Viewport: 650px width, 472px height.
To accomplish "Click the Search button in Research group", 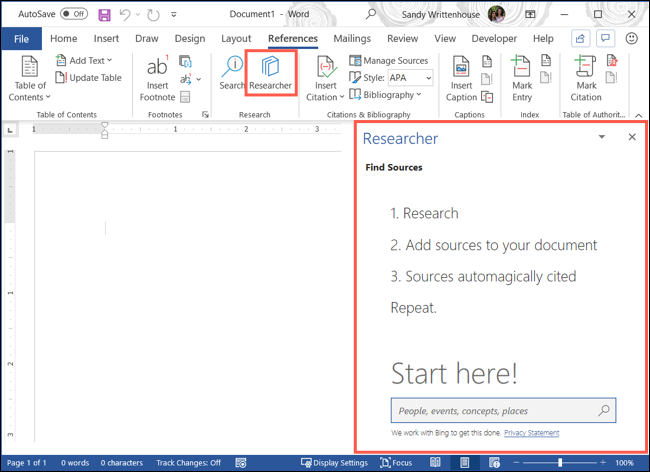I will [x=232, y=73].
